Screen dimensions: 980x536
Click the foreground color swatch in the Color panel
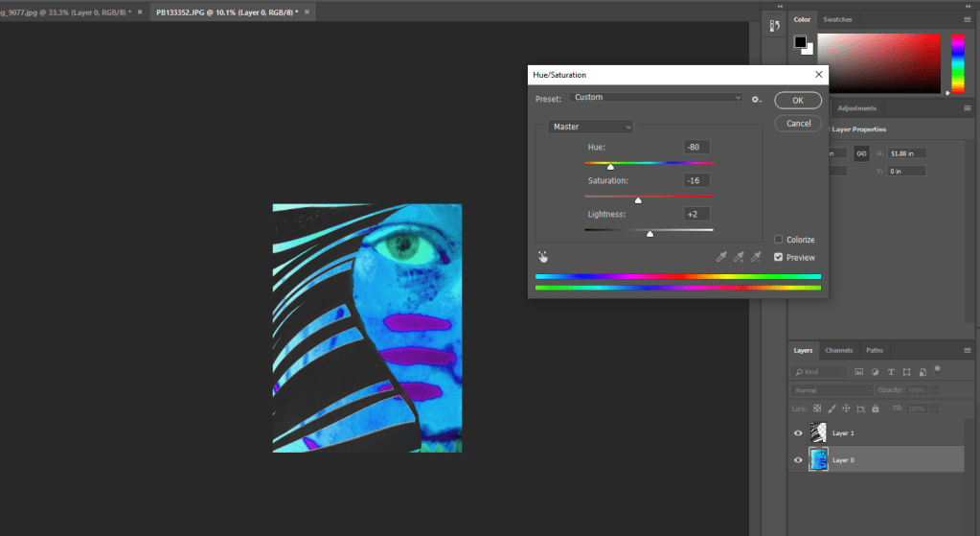coord(800,43)
